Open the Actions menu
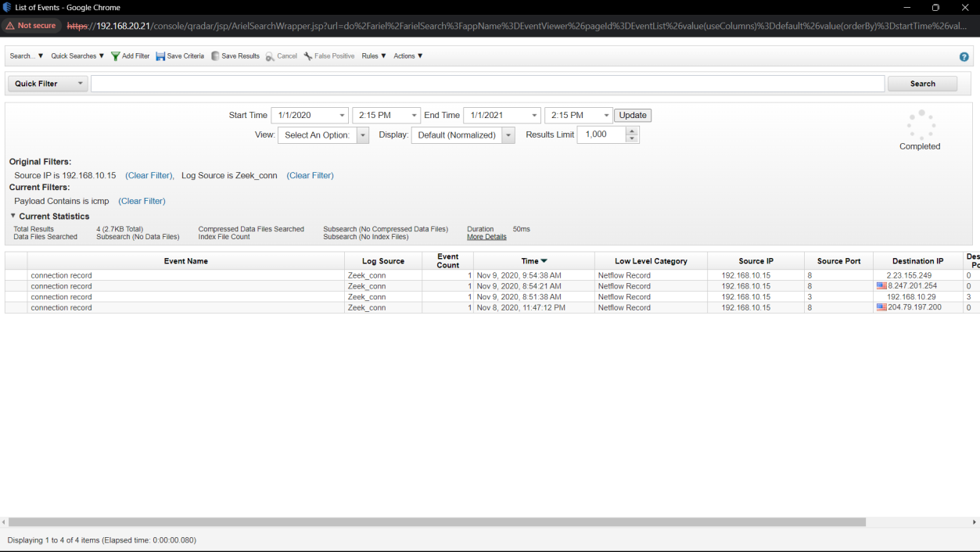The width and height of the screenshot is (980, 552). click(407, 56)
